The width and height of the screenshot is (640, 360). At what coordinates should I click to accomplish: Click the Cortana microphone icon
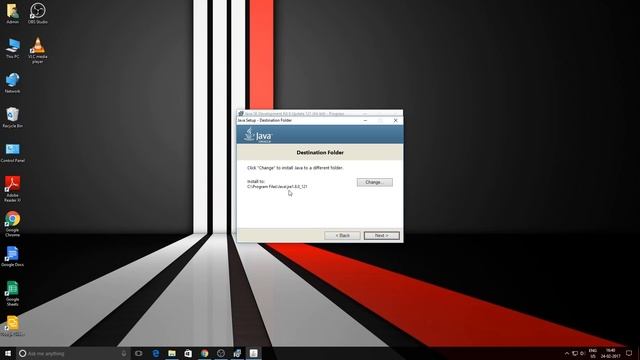tap(124, 353)
